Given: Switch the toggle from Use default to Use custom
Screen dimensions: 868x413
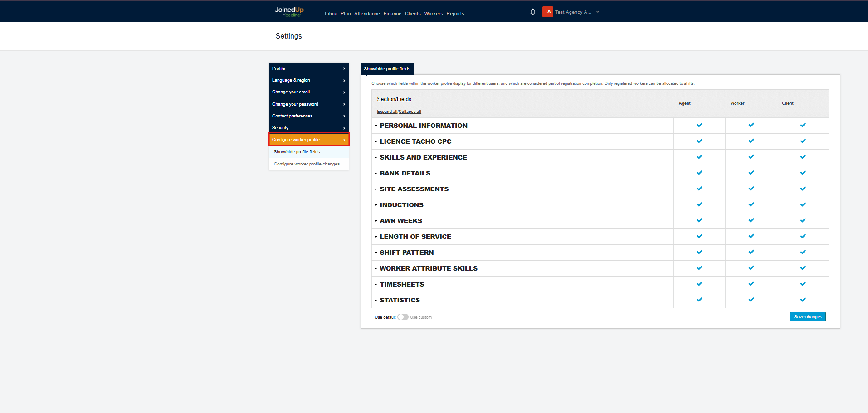Looking at the screenshot, I should pos(403,317).
